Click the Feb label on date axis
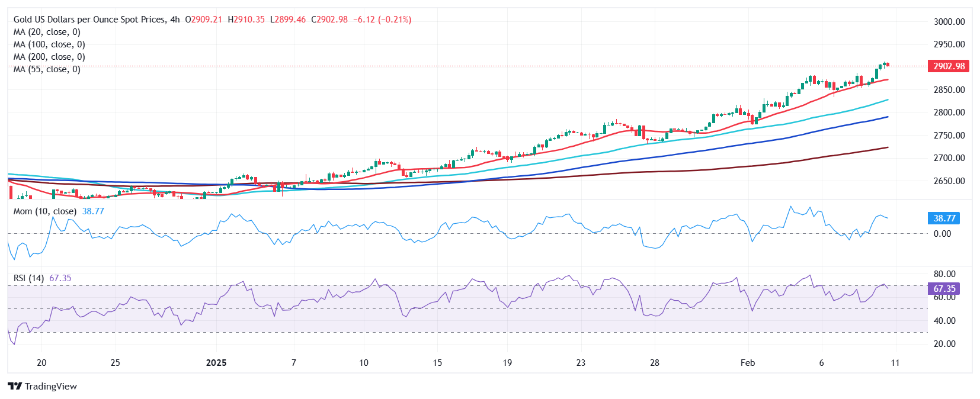Viewport: 980px width, 399px height. click(748, 363)
